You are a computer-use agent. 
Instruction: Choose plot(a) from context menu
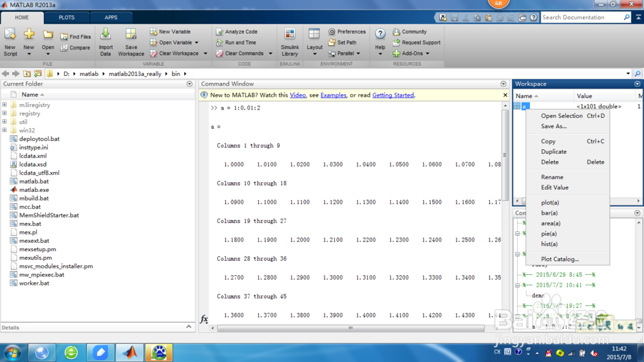(x=567, y=202)
